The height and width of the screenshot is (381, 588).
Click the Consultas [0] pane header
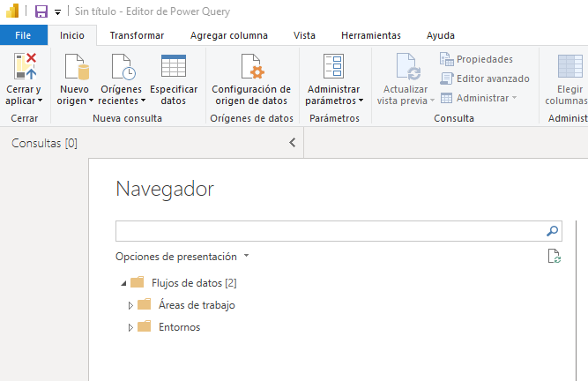(x=44, y=143)
